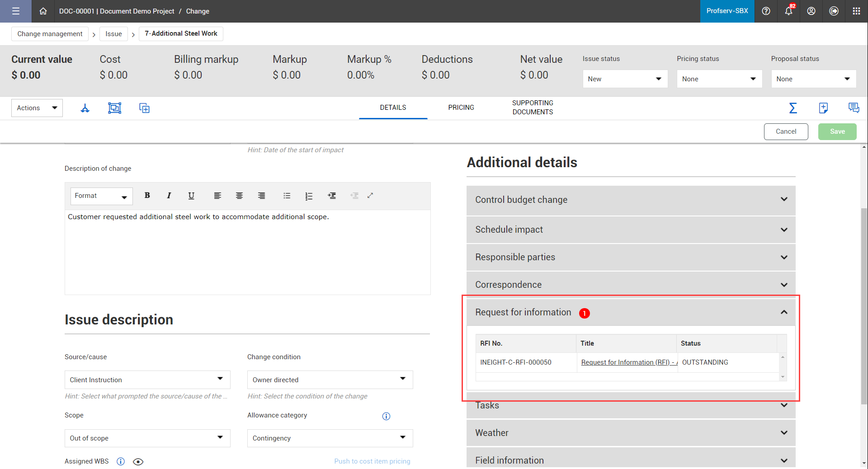The height and width of the screenshot is (469, 868).
Task: Open the comments chat icon
Action: [854, 108]
